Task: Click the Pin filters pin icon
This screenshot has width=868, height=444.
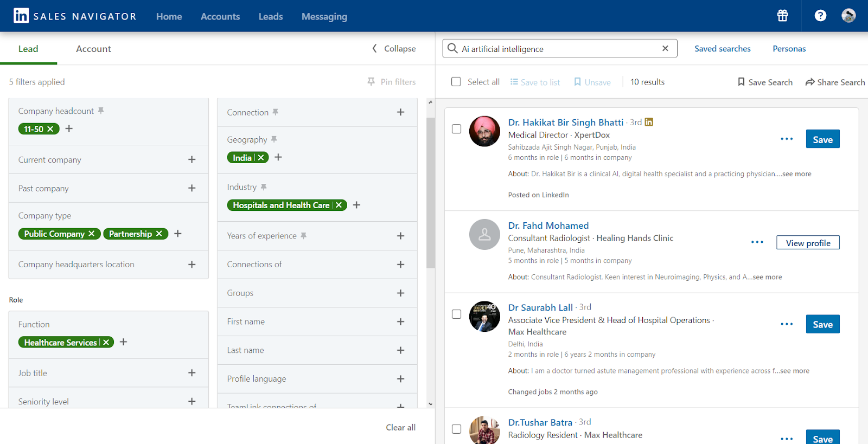Action: point(371,81)
